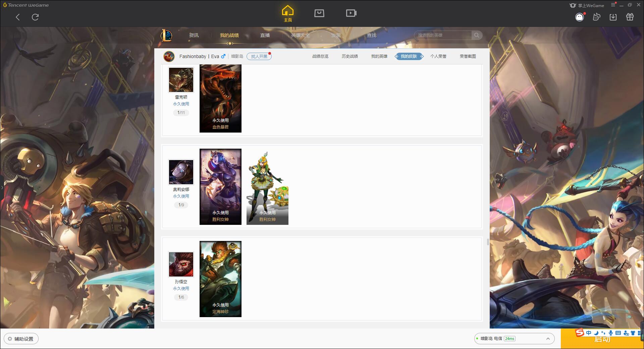
Task: Click the 1/11 skin count badge
Action: 181,113
